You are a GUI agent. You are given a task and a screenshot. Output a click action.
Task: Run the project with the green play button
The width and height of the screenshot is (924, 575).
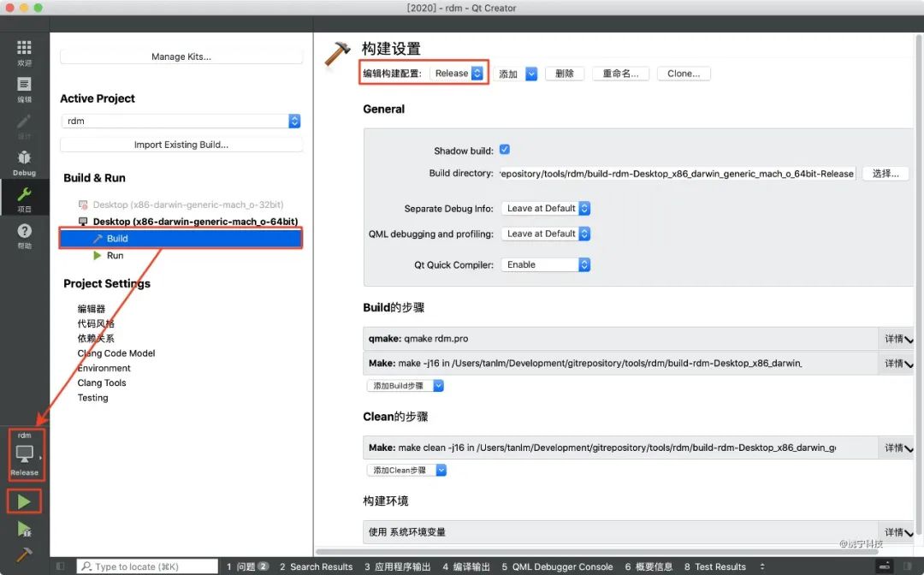click(x=24, y=501)
